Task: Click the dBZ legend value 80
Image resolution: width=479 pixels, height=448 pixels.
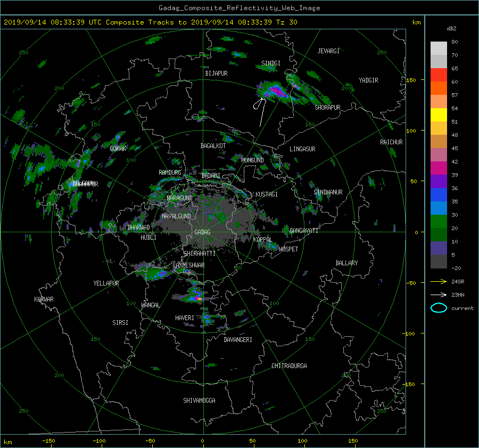Action: (x=455, y=42)
